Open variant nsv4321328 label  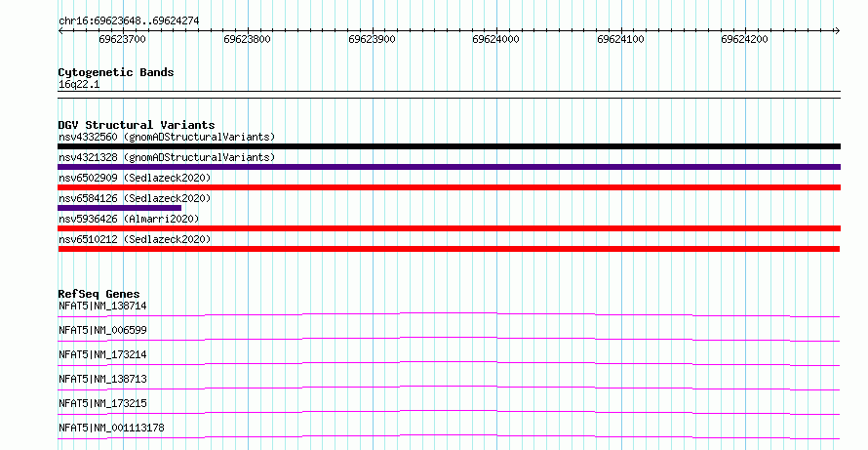click(x=167, y=157)
